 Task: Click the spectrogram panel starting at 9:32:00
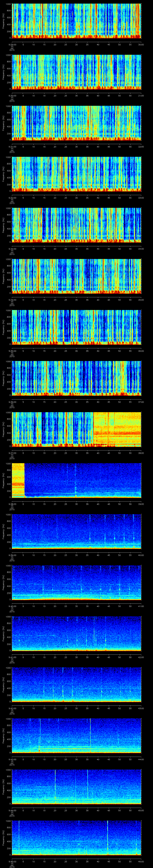click(77, 174)
